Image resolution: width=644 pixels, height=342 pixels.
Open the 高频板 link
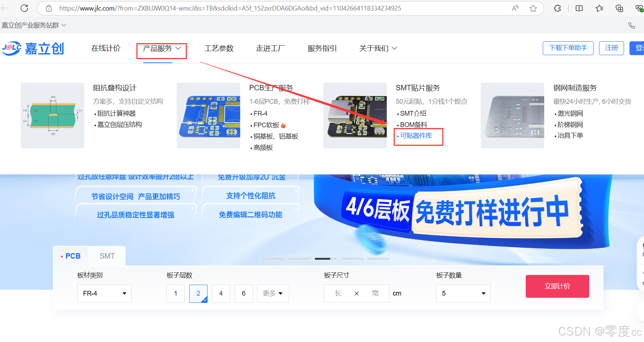click(263, 148)
